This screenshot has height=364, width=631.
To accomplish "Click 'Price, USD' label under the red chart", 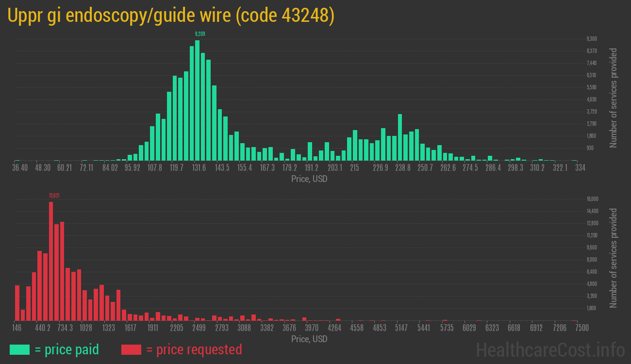I will click(x=309, y=339).
